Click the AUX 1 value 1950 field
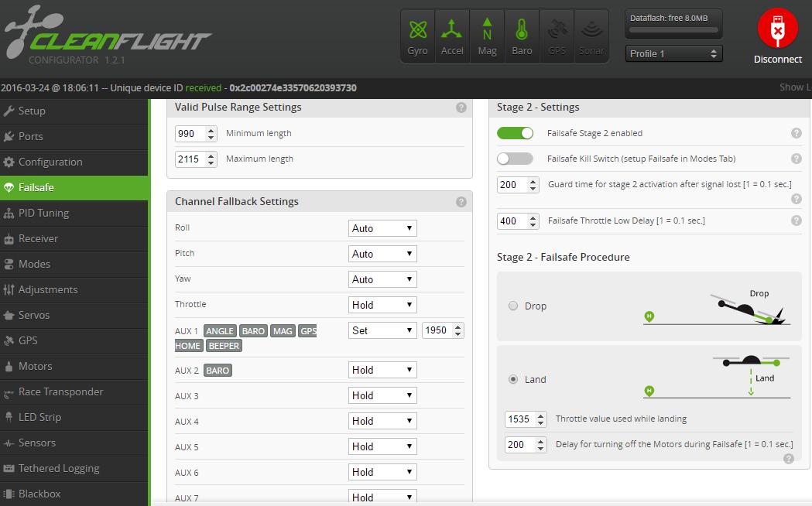Screen dimensions: 812x506 point(443,330)
